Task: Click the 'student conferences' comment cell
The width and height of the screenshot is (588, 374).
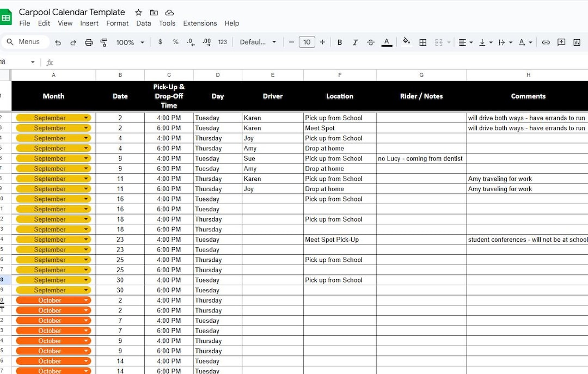Action: pyautogui.click(x=527, y=240)
